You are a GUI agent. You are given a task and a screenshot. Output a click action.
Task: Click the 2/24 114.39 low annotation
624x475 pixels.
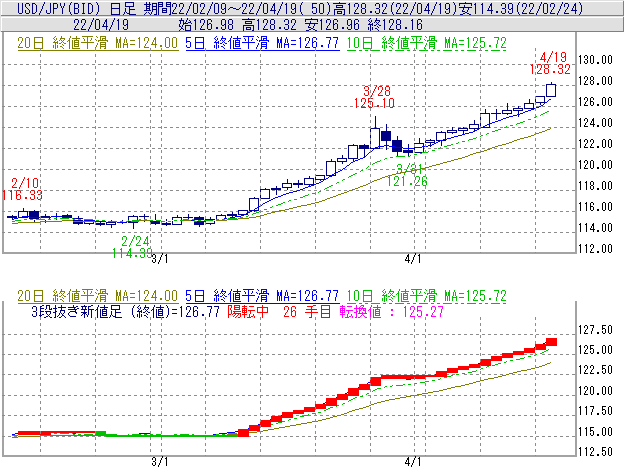(x=133, y=247)
